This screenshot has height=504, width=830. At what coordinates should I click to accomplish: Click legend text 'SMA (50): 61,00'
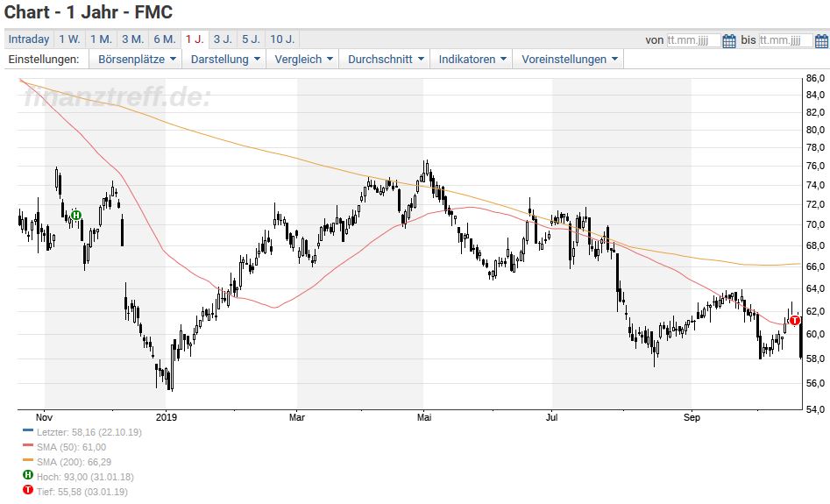tap(72, 447)
